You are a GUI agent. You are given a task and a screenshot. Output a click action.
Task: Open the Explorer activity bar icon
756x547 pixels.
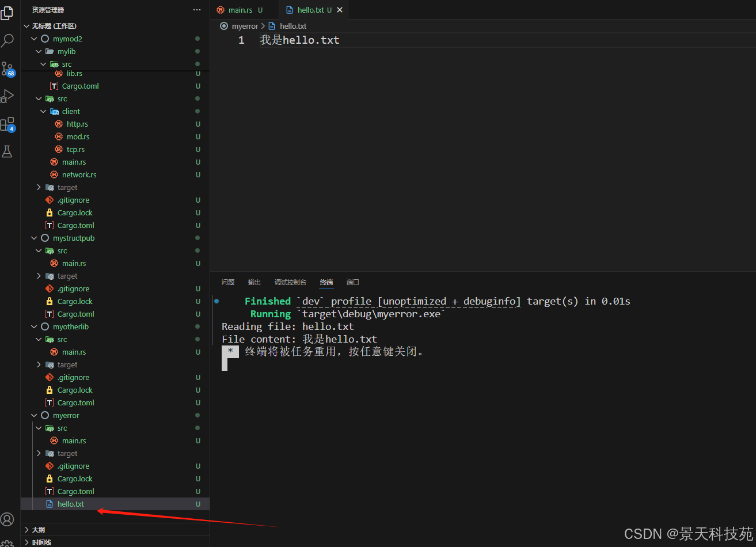click(x=7, y=13)
